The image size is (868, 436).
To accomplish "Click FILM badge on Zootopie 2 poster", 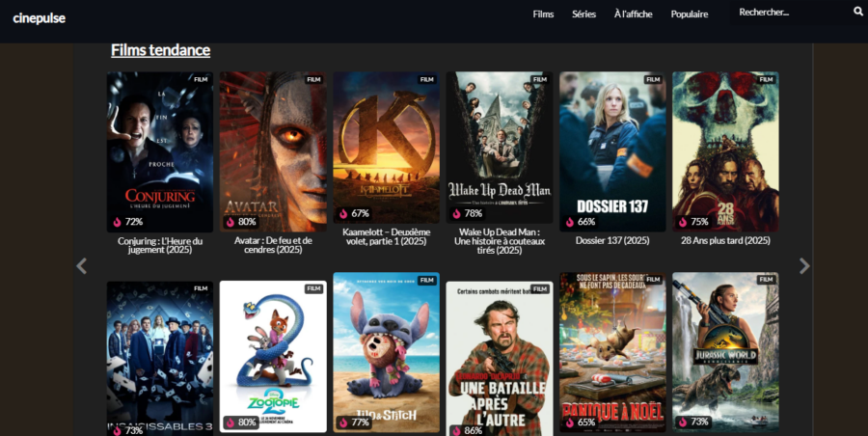I will click(313, 288).
